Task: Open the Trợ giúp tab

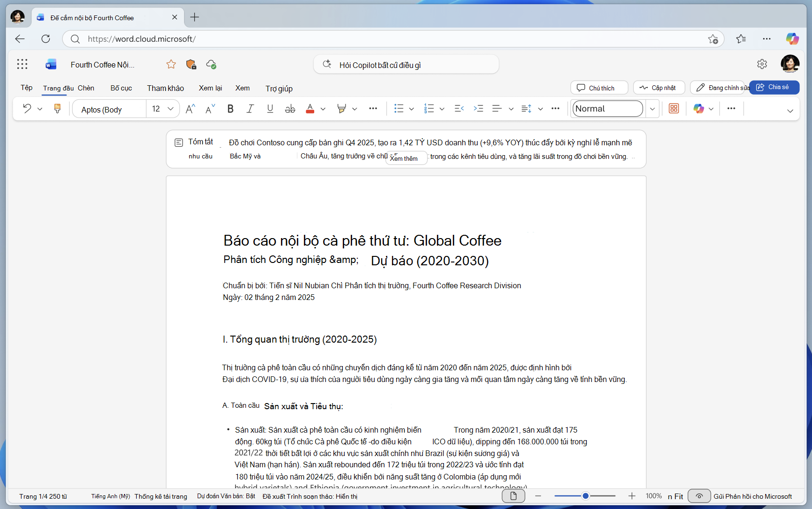Action: (279, 89)
